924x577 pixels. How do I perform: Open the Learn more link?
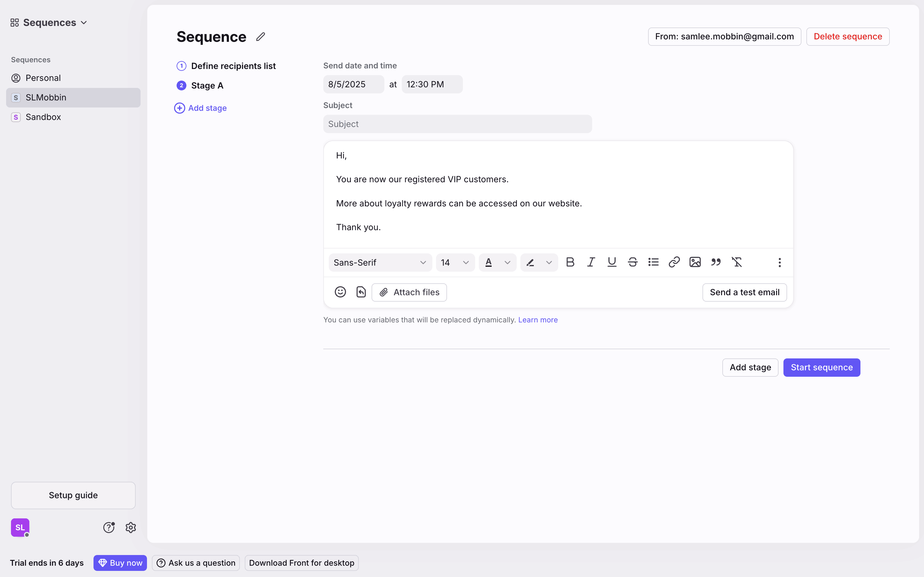(537, 320)
